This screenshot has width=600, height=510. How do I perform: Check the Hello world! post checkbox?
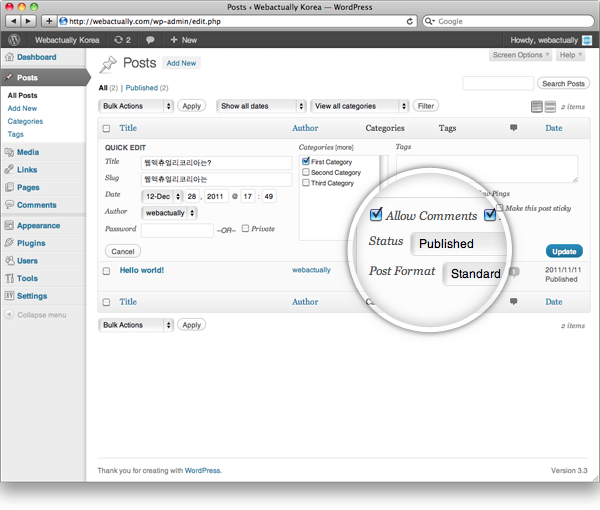coord(106,271)
